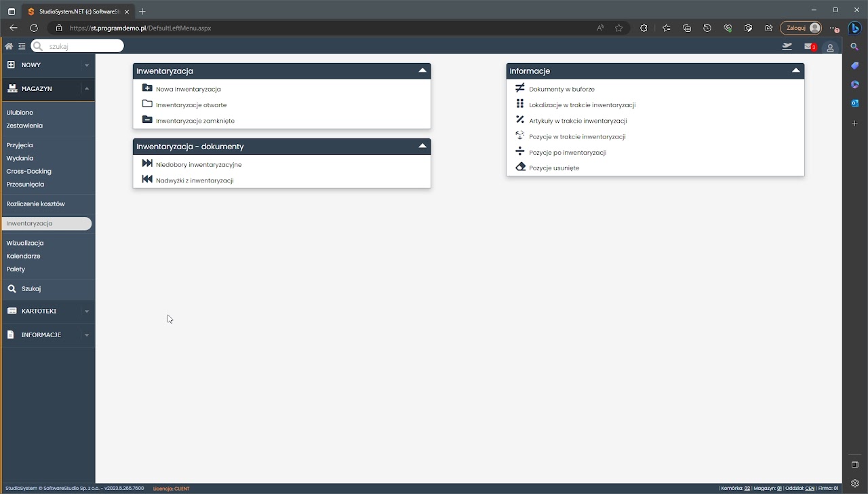
Task: Open the Nowa inwentaryzacja link
Action: (189, 89)
